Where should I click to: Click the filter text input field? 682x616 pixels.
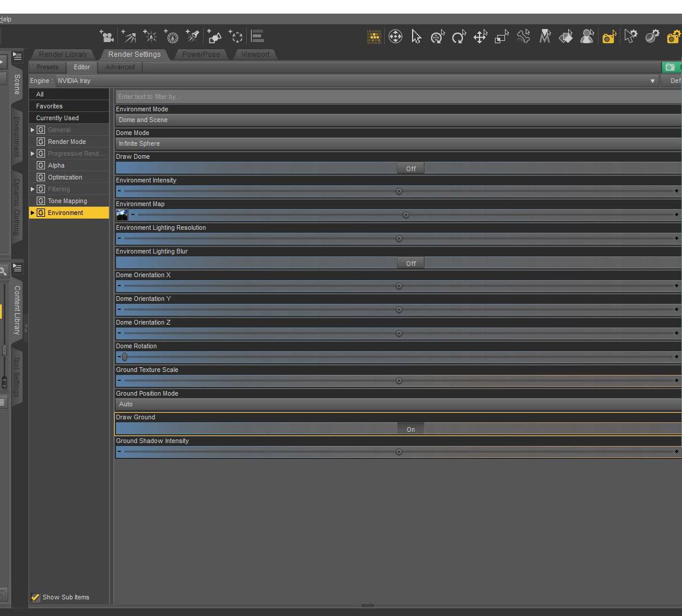pos(398,97)
